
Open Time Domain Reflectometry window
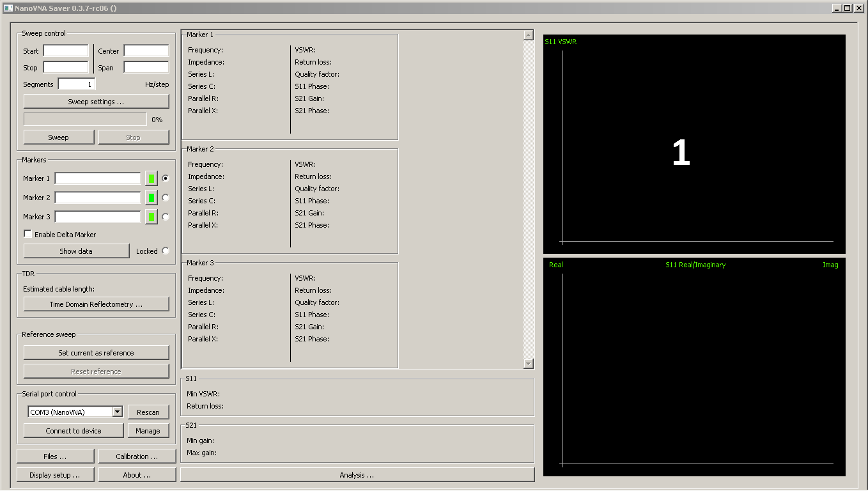[96, 303]
